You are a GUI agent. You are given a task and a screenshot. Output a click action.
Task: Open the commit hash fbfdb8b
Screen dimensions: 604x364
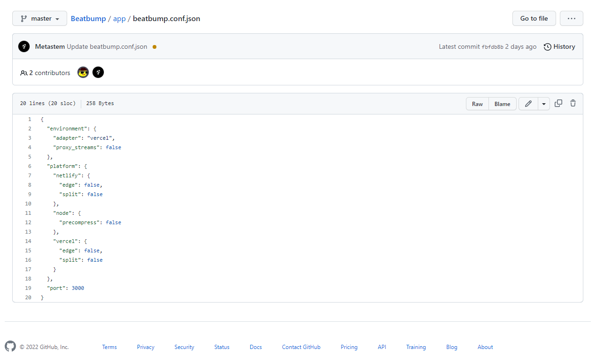tap(493, 47)
